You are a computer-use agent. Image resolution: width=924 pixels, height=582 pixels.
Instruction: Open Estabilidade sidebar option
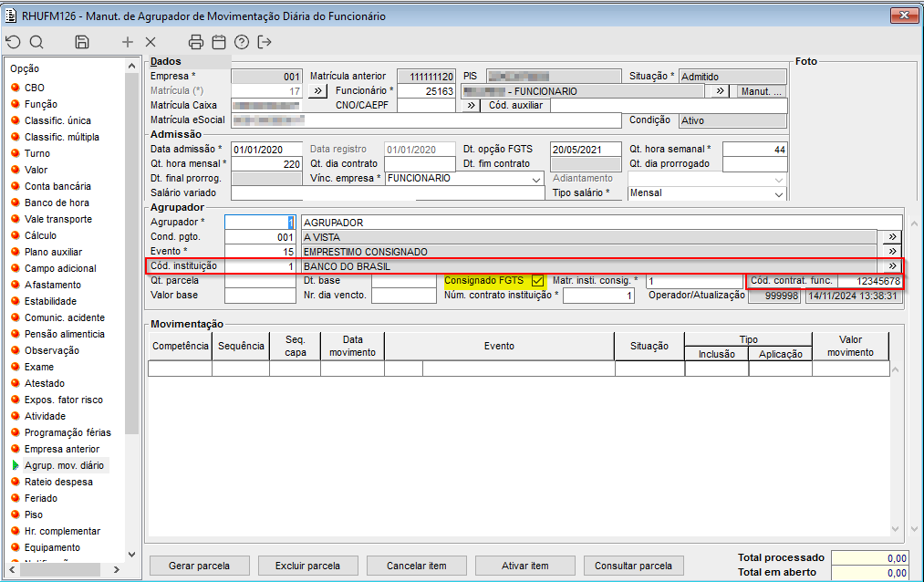click(x=50, y=301)
